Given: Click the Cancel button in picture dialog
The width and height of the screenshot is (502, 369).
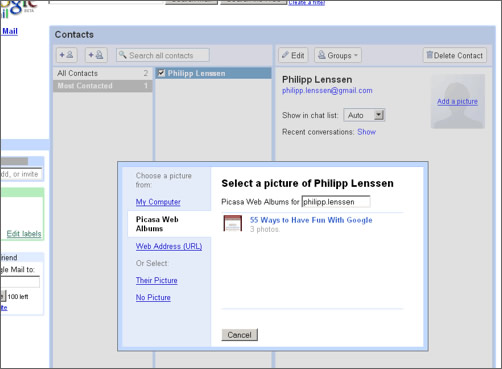Looking at the screenshot, I should click(x=239, y=335).
